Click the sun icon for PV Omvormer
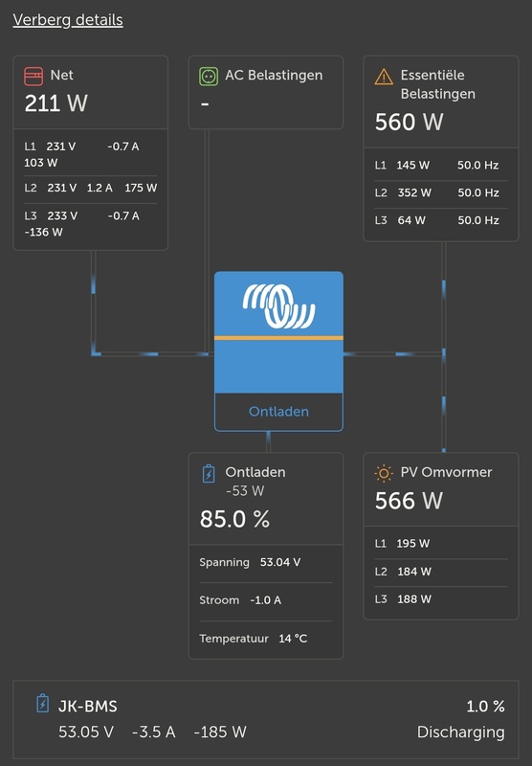Image resolution: width=532 pixels, height=766 pixels. point(384,473)
